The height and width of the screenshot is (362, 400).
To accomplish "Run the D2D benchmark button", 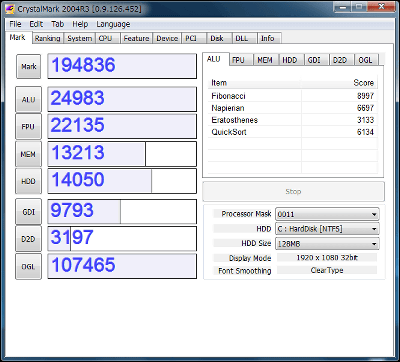I will tap(29, 239).
